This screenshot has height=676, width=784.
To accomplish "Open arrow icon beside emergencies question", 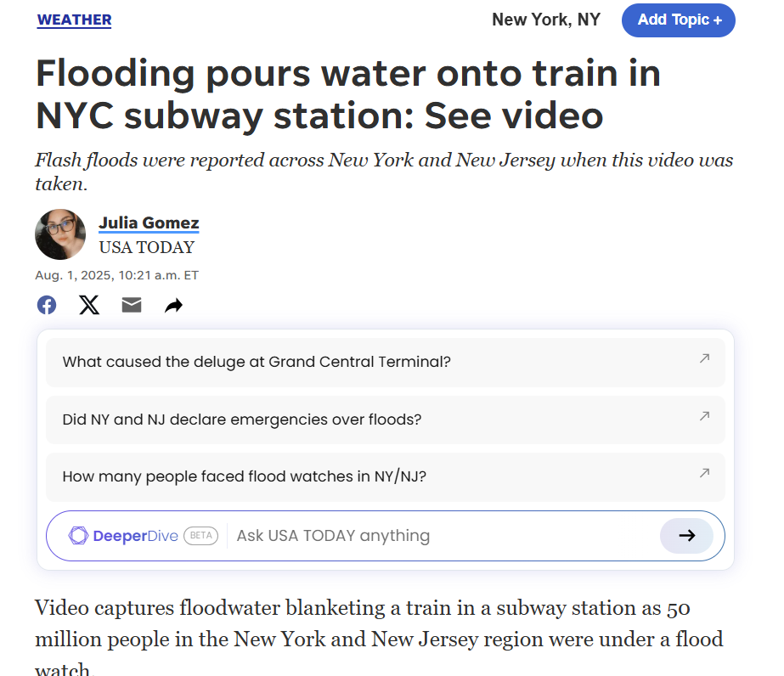I will 704,416.
